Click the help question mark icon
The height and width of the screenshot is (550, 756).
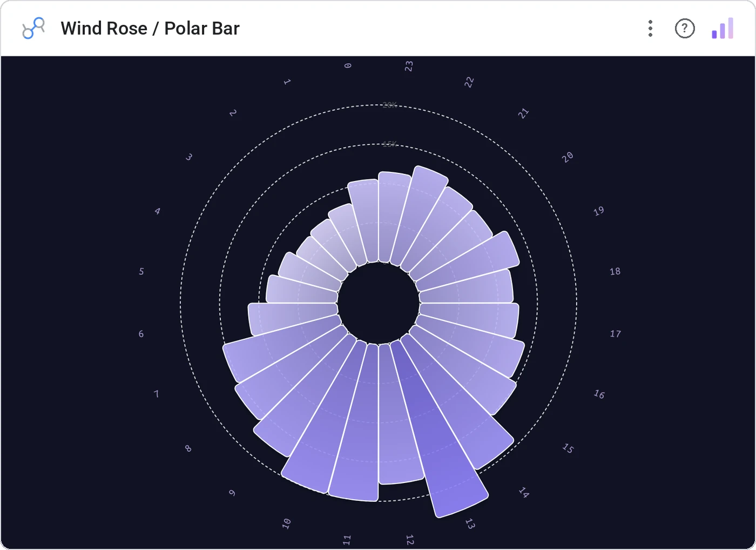click(685, 29)
